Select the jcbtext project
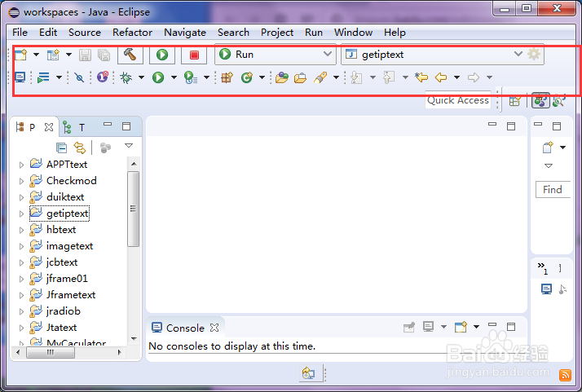 pyautogui.click(x=62, y=262)
